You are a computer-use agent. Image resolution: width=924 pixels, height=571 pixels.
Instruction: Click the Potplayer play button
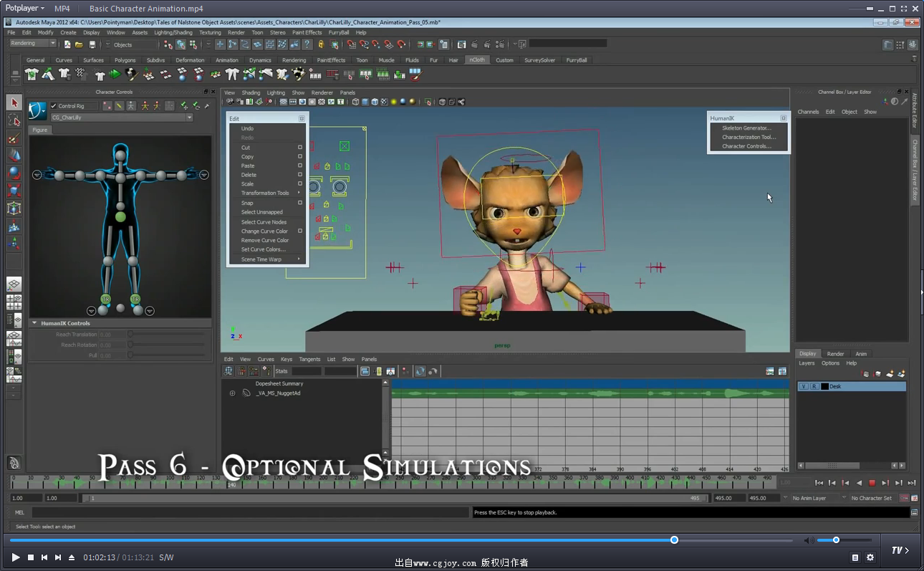tap(16, 557)
